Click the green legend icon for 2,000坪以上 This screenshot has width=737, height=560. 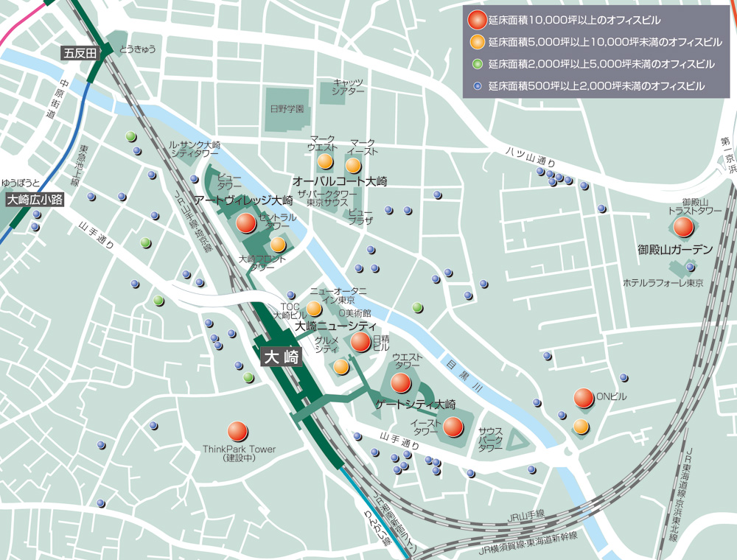tap(478, 64)
